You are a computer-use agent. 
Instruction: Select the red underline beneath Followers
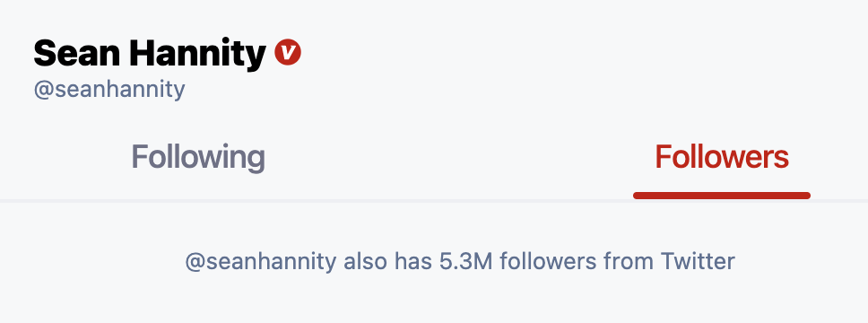(722, 195)
